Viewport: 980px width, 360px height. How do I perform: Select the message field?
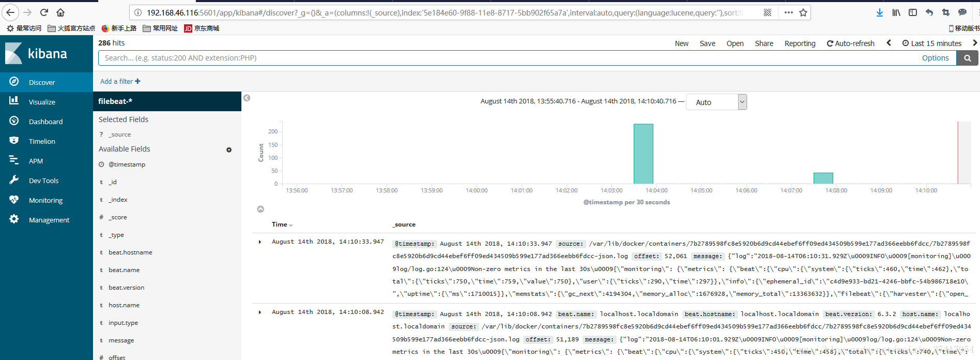(x=121, y=340)
